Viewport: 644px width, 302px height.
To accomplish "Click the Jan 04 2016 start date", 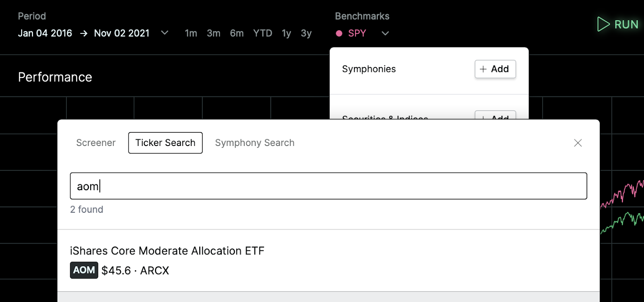I will (45, 33).
